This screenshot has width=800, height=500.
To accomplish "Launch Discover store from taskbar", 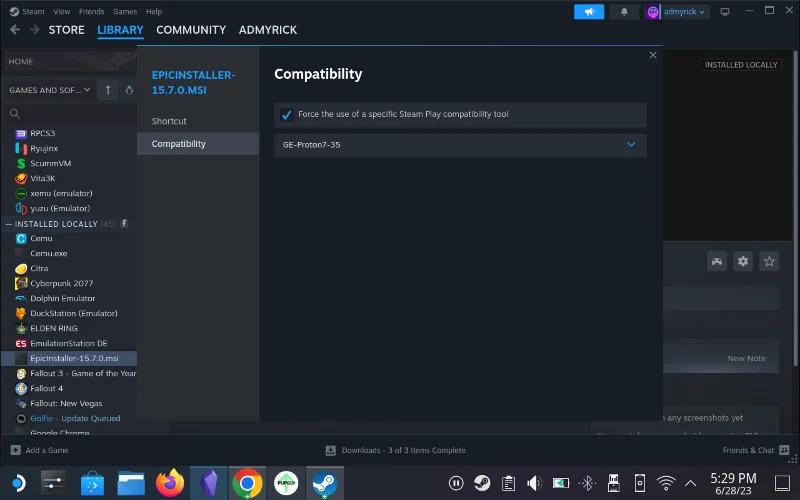I will coord(92,483).
